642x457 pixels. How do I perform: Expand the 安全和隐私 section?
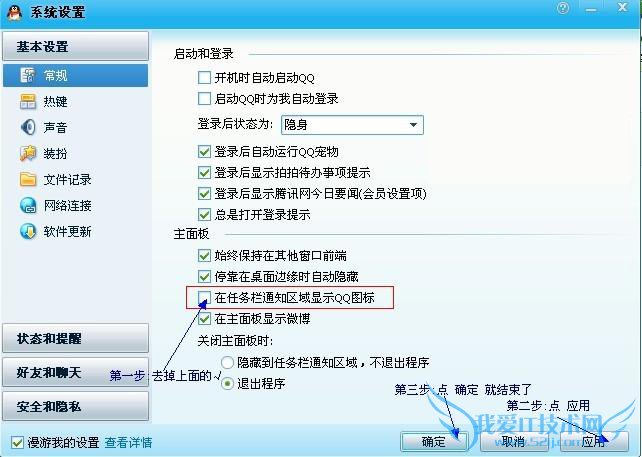pyautogui.click(x=75, y=406)
